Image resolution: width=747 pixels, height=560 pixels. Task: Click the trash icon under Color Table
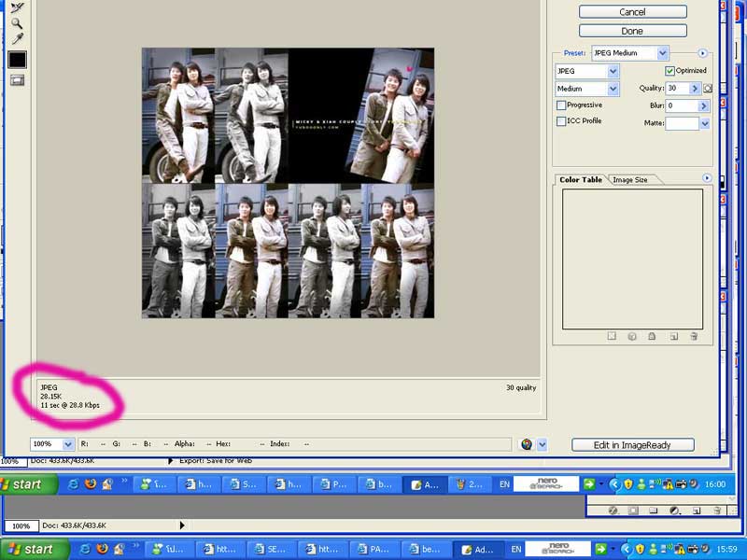(x=694, y=336)
